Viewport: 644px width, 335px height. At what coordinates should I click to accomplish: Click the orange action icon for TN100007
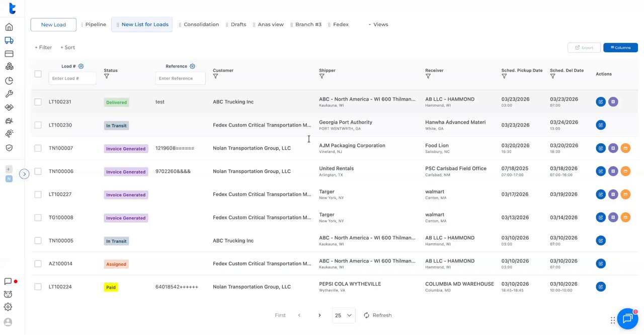click(625, 148)
